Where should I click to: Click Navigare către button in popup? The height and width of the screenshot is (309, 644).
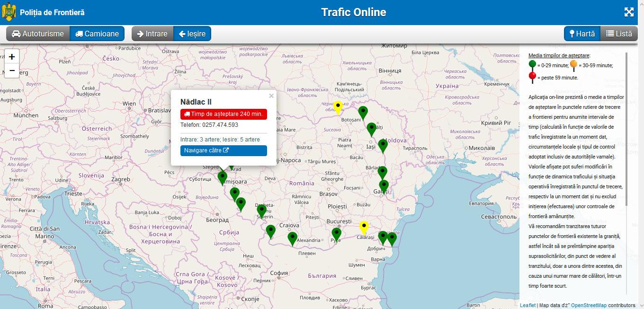pos(224,150)
